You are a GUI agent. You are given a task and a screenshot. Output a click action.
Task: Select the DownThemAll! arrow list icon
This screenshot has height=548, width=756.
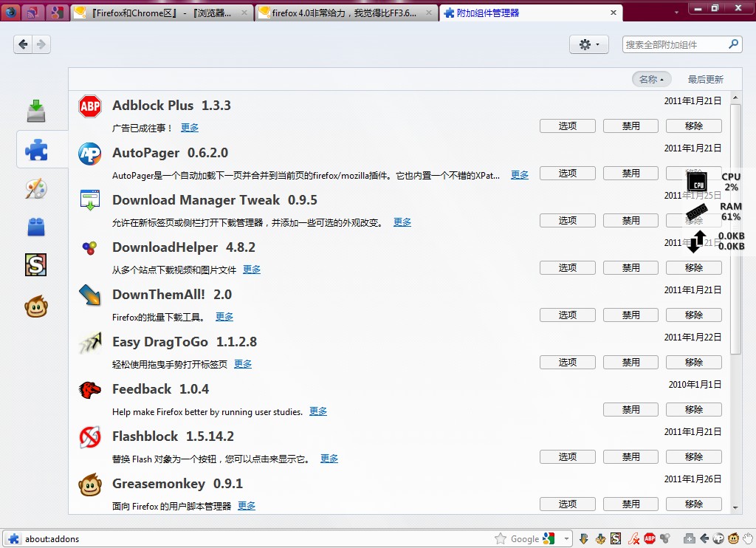coord(90,295)
